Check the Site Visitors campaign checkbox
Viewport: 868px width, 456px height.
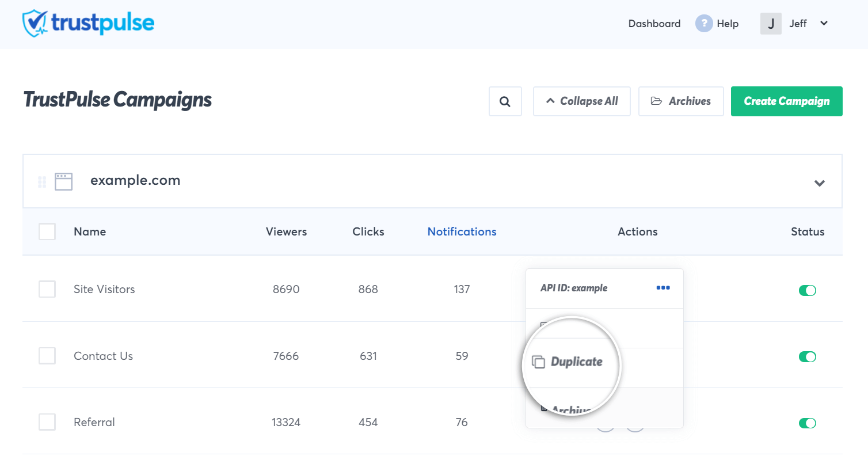(47, 289)
